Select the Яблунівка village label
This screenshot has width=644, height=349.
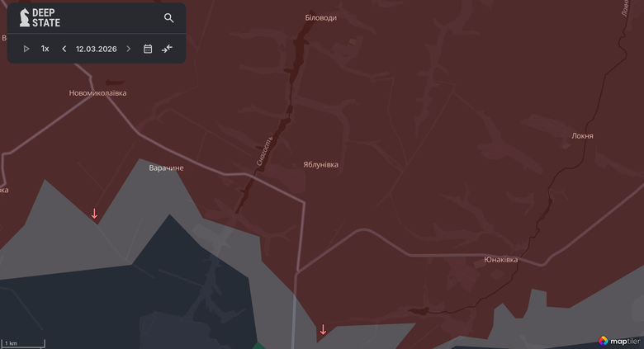click(320, 164)
